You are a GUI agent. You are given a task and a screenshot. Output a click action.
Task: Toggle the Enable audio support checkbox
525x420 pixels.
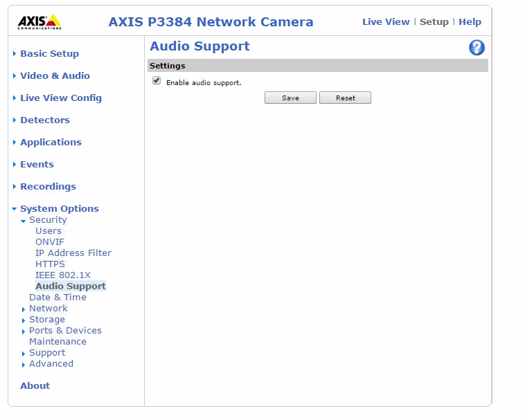[157, 81]
